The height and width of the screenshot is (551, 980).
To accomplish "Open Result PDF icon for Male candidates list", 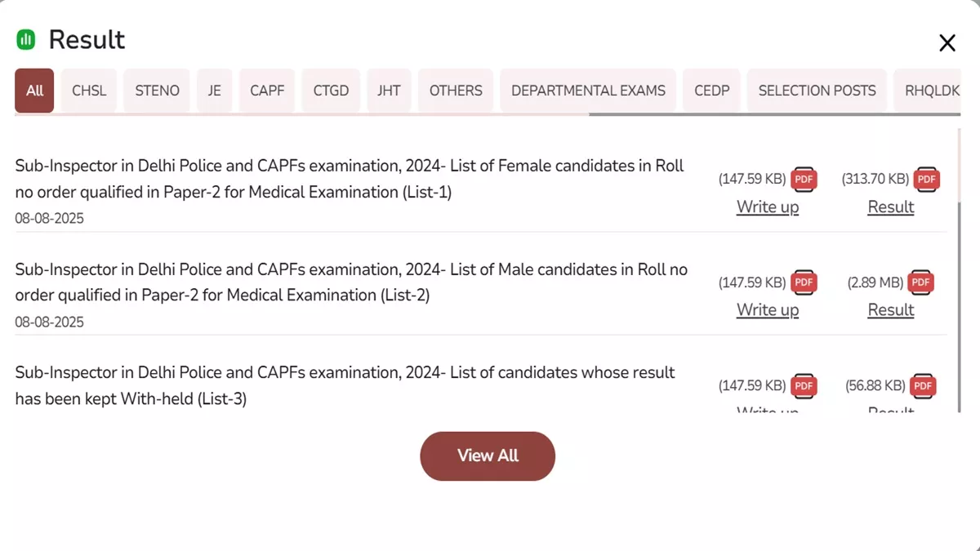I will tap(920, 282).
